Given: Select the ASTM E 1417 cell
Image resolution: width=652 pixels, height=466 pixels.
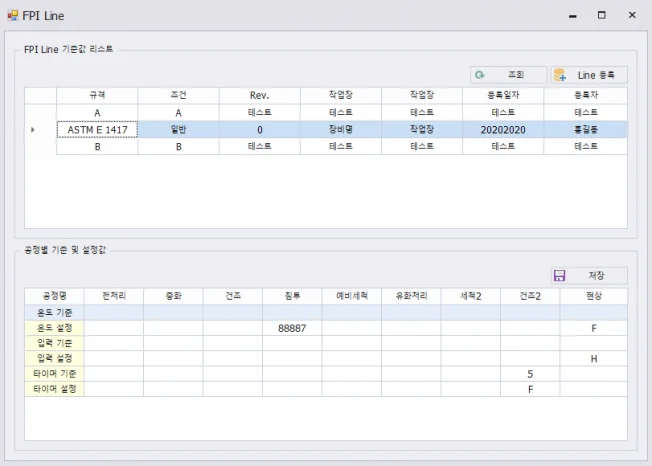Looking at the screenshot, I should pyautogui.click(x=97, y=130).
